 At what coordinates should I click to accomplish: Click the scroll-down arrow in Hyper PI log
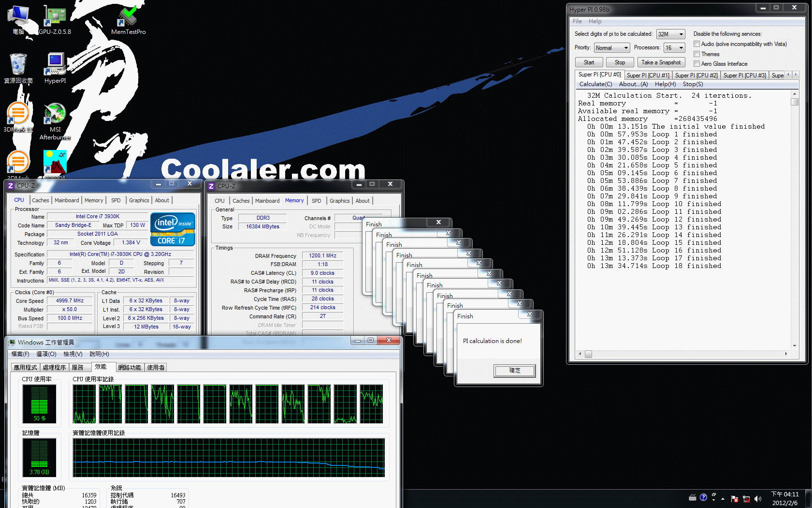pos(794,346)
